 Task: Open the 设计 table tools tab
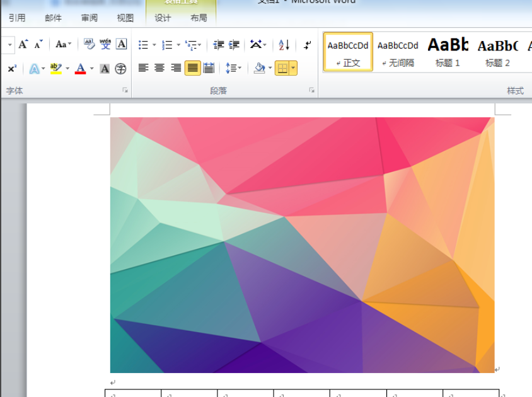pyautogui.click(x=163, y=18)
